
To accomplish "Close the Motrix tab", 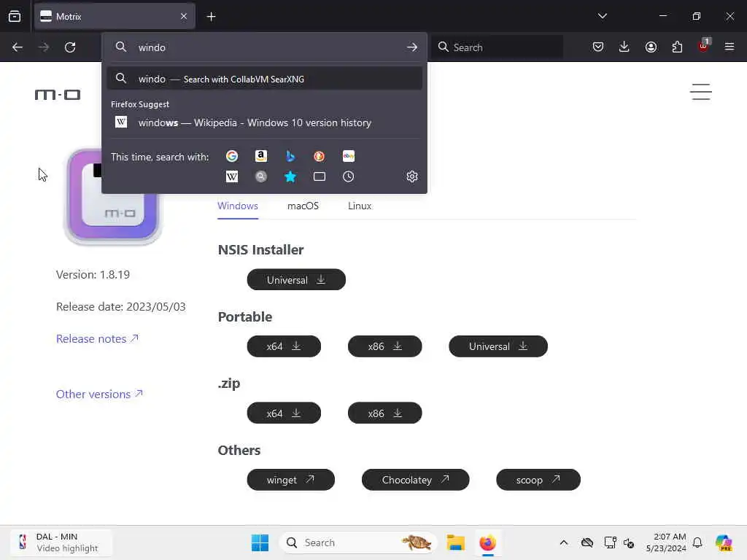I will 184,17.
